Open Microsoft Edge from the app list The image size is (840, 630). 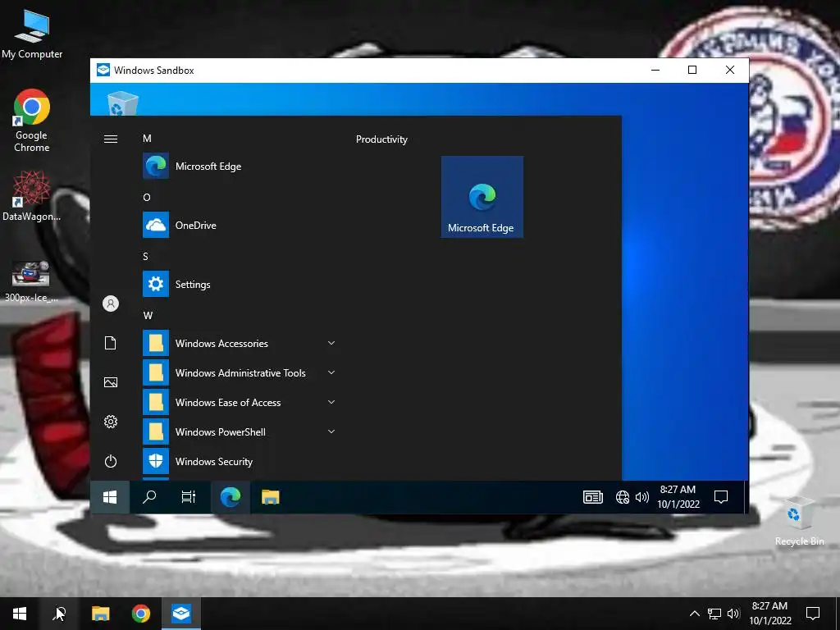240,166
